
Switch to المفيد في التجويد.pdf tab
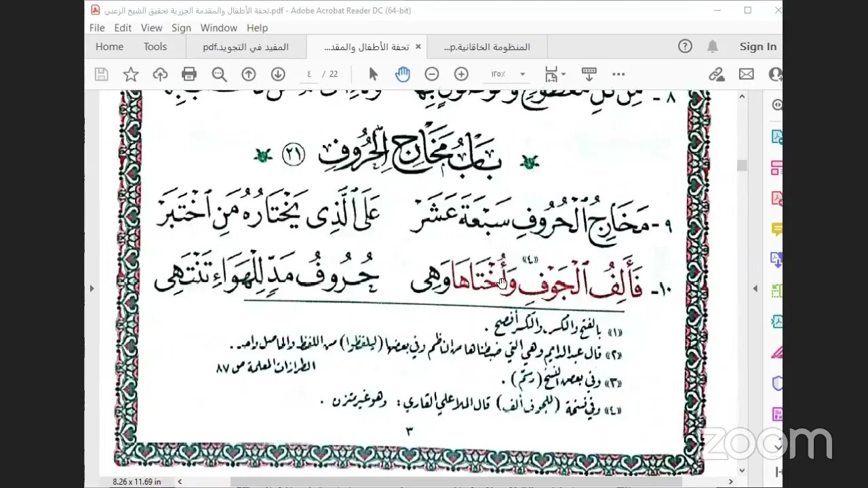tap(245, 47)
